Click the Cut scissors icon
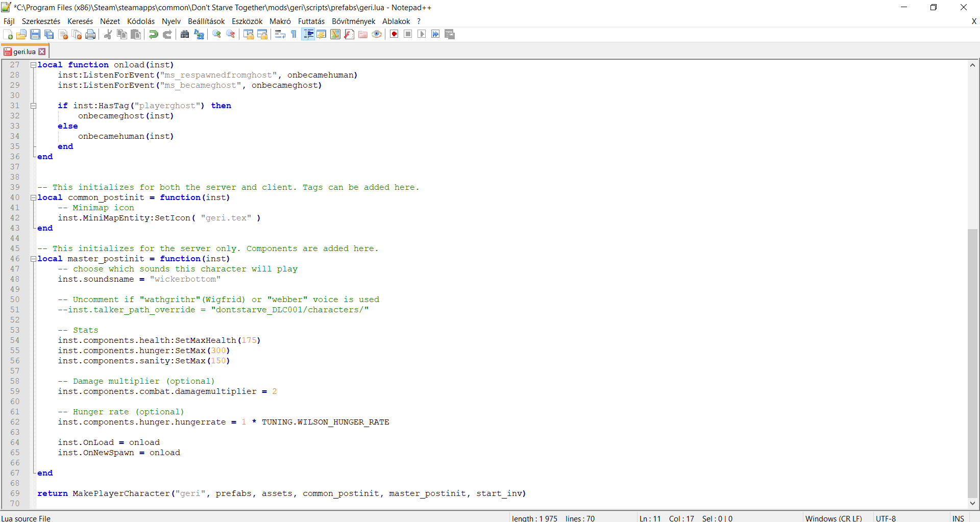Screen dimensions: 980x522 tap(108, 34)
